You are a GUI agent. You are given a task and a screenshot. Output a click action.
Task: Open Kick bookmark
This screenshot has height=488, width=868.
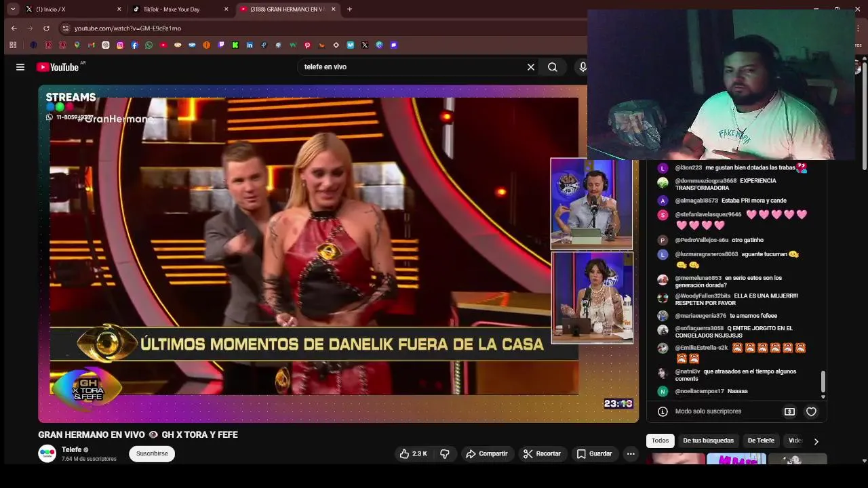[x=235, y=45]
